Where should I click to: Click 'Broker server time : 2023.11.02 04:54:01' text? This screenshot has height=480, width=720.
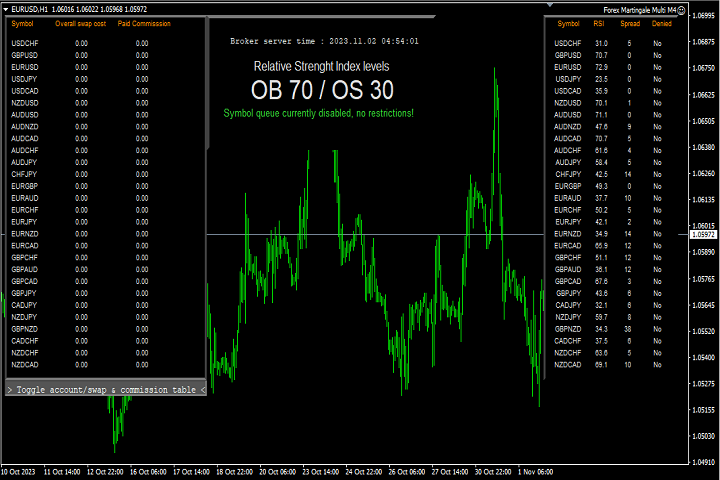click(324, 41)
